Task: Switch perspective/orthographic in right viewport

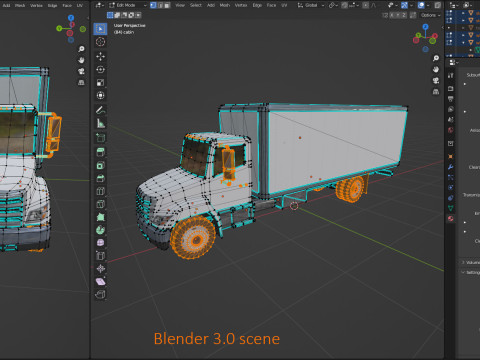Action: (x=436, y=91)
